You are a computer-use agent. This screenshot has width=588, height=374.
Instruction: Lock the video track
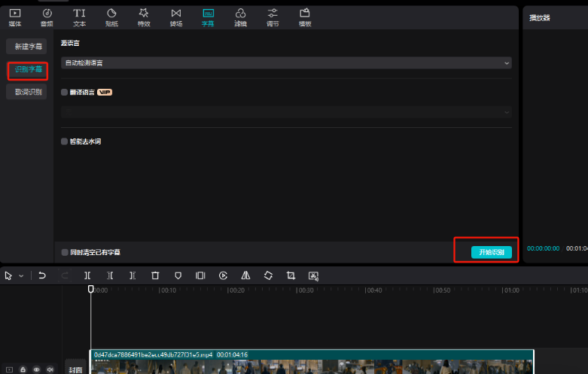tap(23, 369)
